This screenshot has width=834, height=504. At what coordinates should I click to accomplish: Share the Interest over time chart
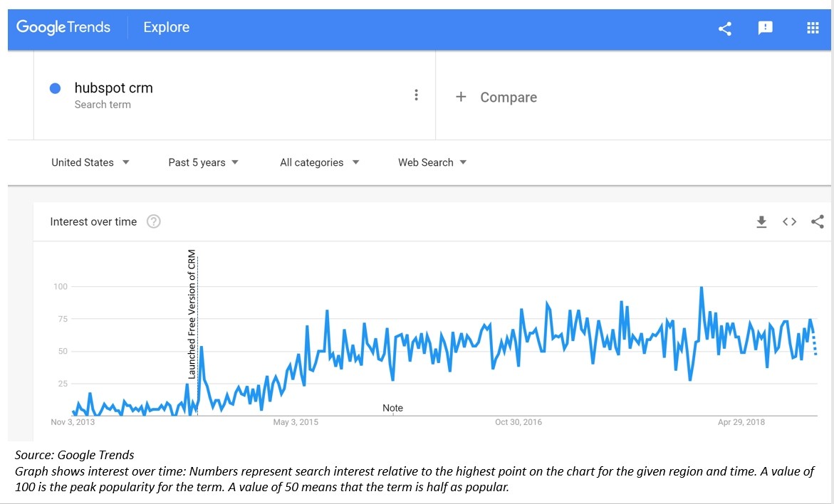817,222
